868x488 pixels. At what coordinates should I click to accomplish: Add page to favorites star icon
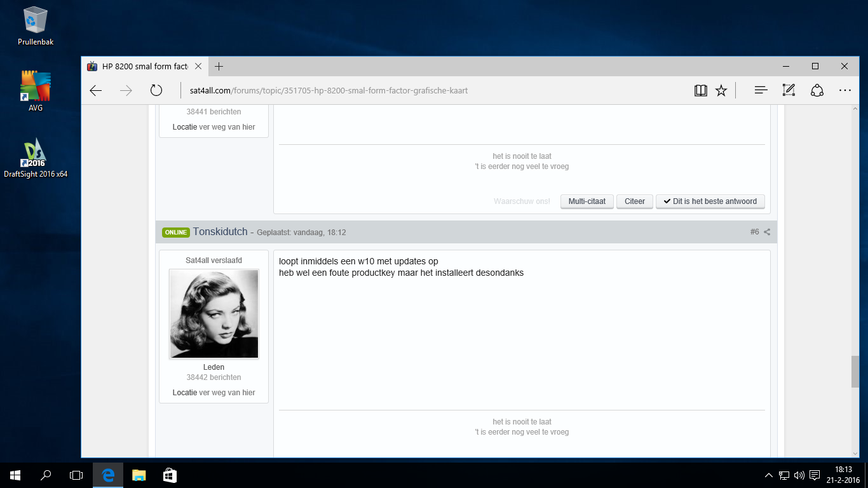(721, 91)
